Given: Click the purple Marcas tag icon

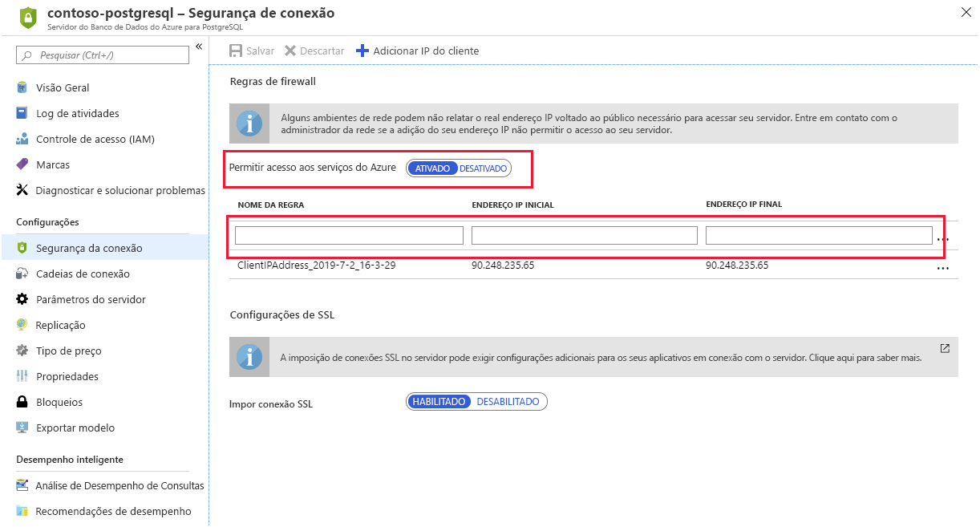Looking at the screenshot, I should click(22, 164).
